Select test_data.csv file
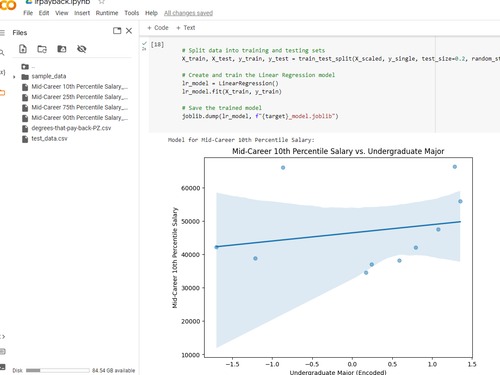The width and height of the screenshot is (500, 375). [x=49, y=138]
